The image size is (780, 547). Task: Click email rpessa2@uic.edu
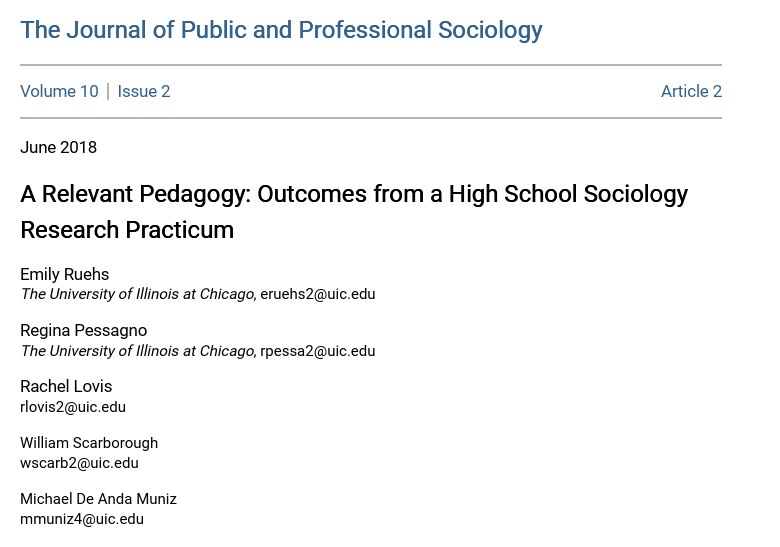(x=318, y=351)
